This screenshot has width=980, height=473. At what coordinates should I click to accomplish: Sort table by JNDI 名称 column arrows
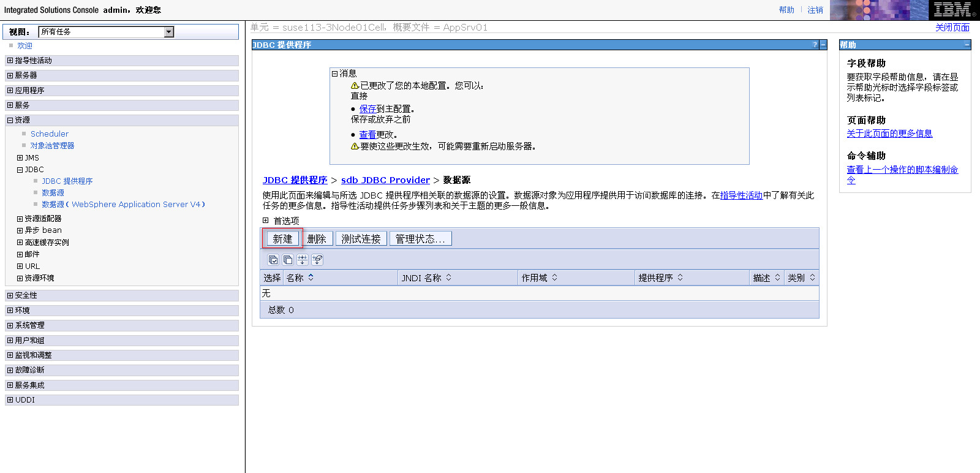pos(449,278)
